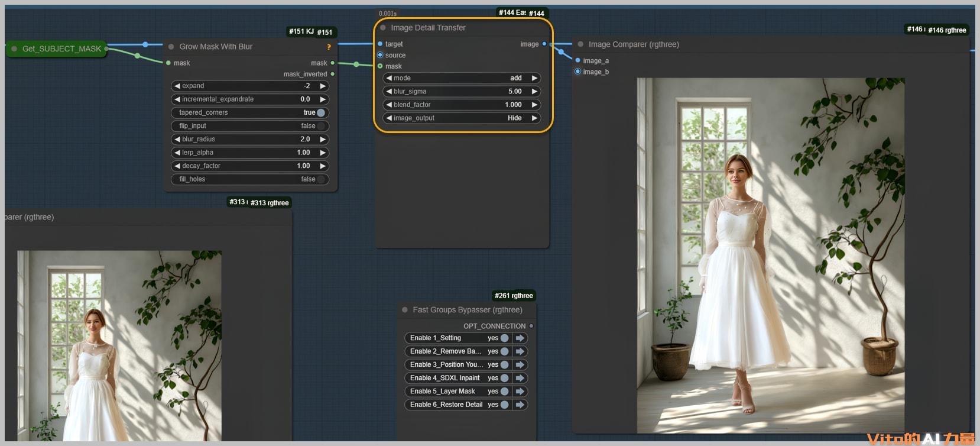The width and height of the screenshot is (980, 446).
Task: Cycle image_output forward with right arrow
Action: pos(534,118)
